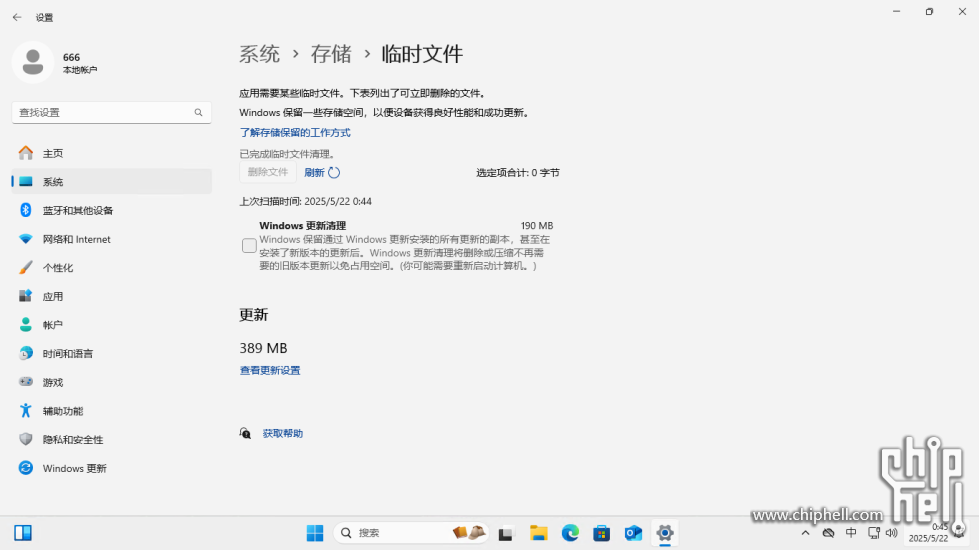
Task: Click 选定项合计: 0 字节 text
Action: (x=518, y=173)
